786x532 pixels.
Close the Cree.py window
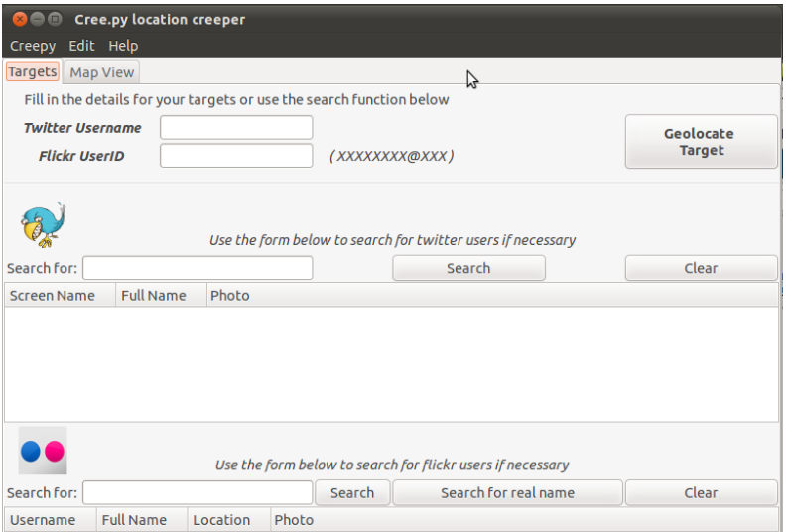coord(20,19)
